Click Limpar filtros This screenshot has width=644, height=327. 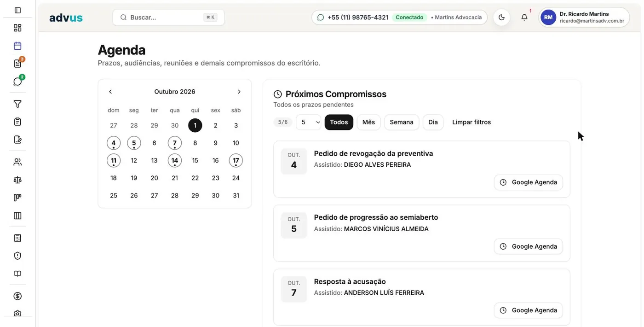pyautogui.click(x=471, y=122)
